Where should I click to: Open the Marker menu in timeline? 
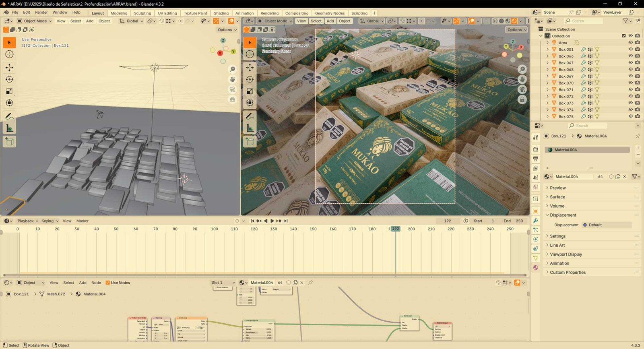83,221
